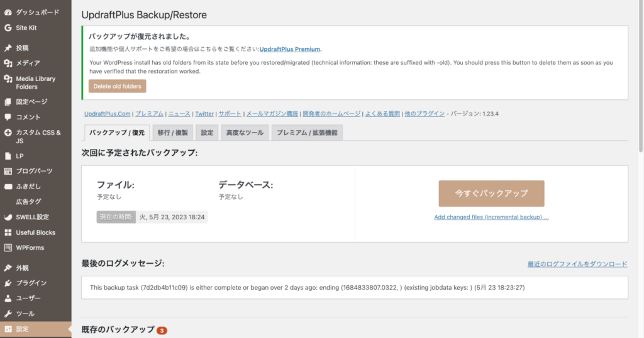Image resolution: width=644 pixels, height=338 pixels.
Task: Click the grid icon beside ブログパーツ
Action: tap(8, 171)
